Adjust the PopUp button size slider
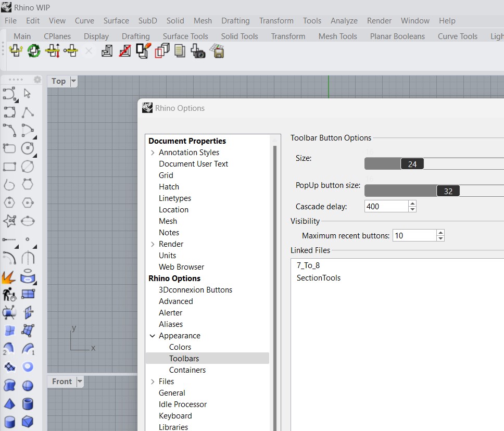504x431 pixels. [x=448, y=191]
